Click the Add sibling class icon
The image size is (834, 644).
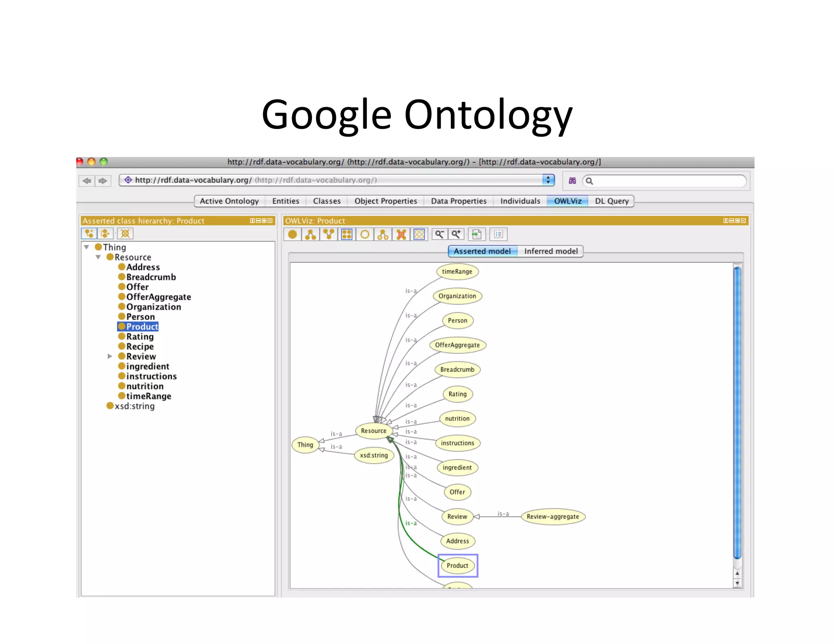point(106,234)
